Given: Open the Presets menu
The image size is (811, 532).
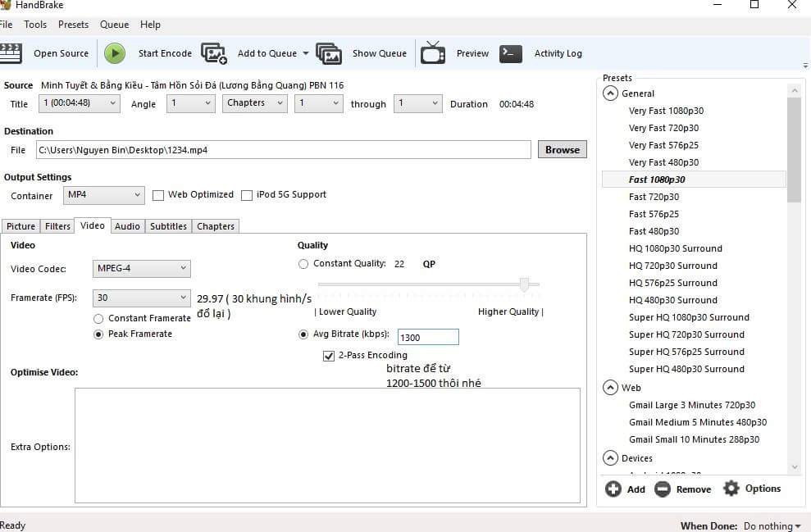Looking at the screenshot, I should (73, 25).
